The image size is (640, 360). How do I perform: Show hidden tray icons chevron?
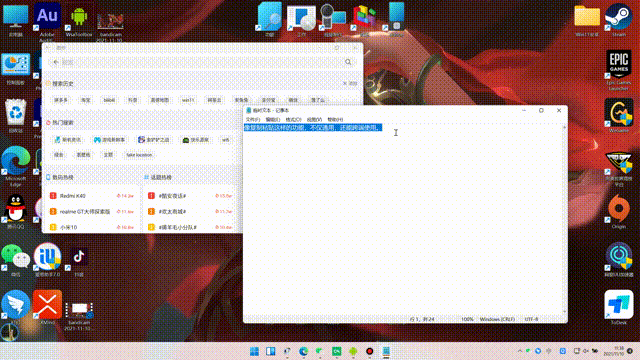point(520,351)
